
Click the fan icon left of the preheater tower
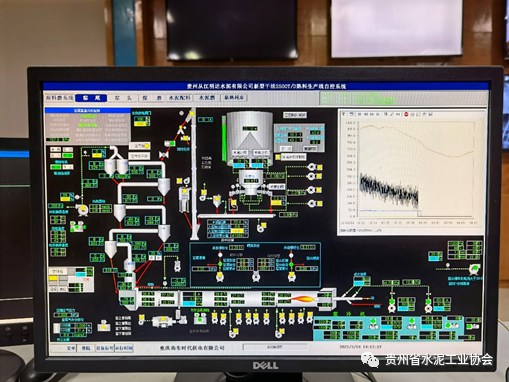tap(82, 210)
